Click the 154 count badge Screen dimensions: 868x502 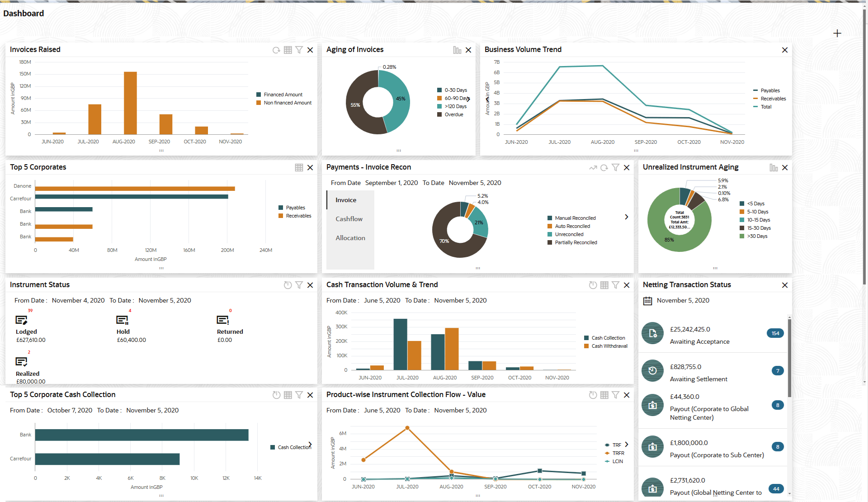[x=775, y=333]
